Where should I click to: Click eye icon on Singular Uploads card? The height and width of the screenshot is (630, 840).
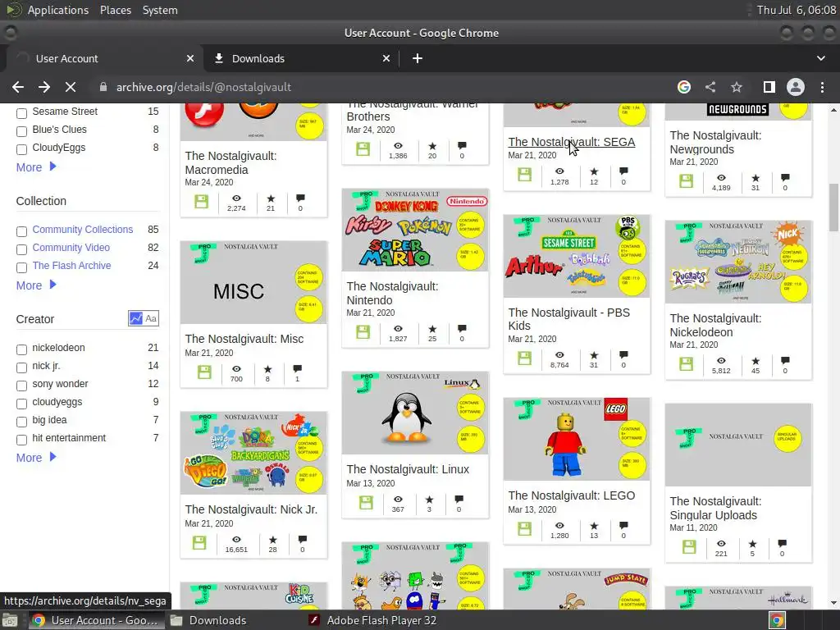721,543
